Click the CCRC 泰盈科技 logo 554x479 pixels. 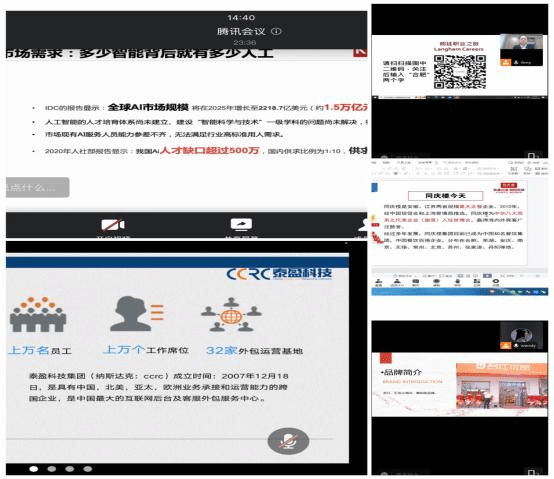[279, 273]
